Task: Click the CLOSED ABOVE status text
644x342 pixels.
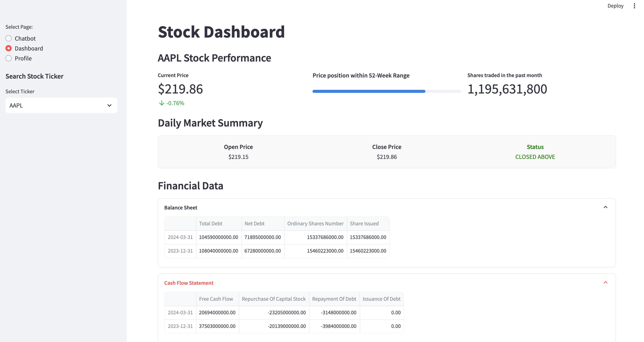Action: coord(535,157)
